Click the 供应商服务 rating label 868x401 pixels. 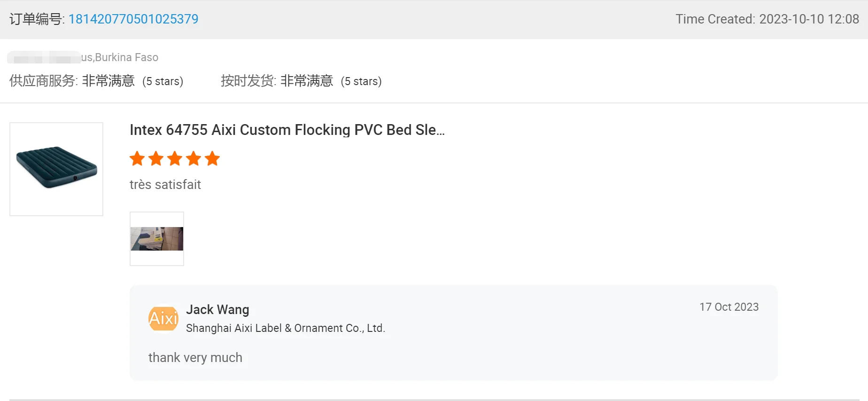click(x=43, y=81)
